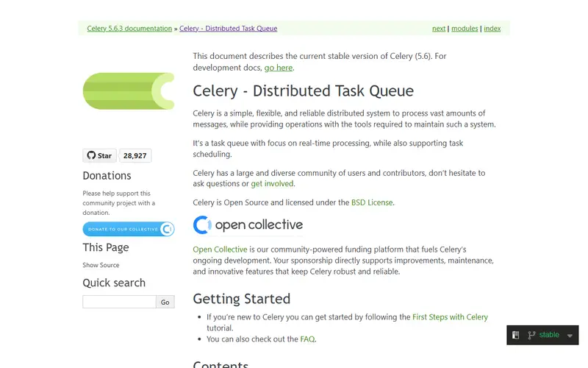
Task: Open Celery - Distributed Task Queue breadcrumb
Action: (229, 29)
